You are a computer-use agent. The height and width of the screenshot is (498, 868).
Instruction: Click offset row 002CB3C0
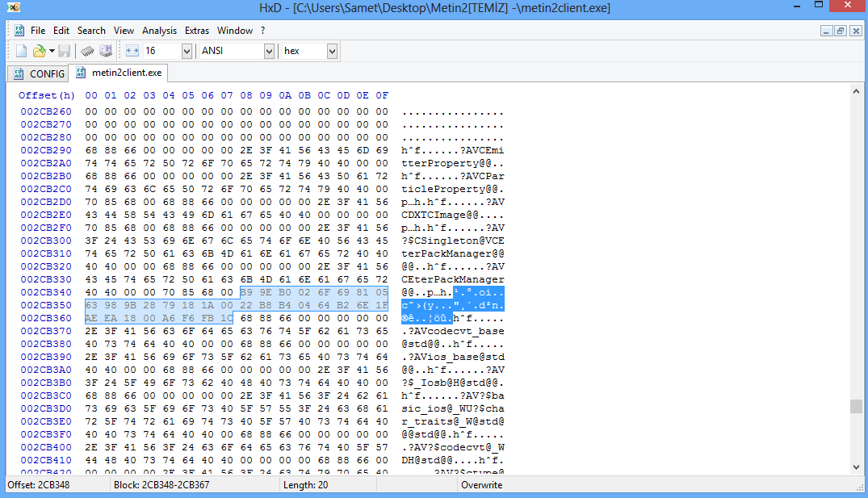point(46,395)
